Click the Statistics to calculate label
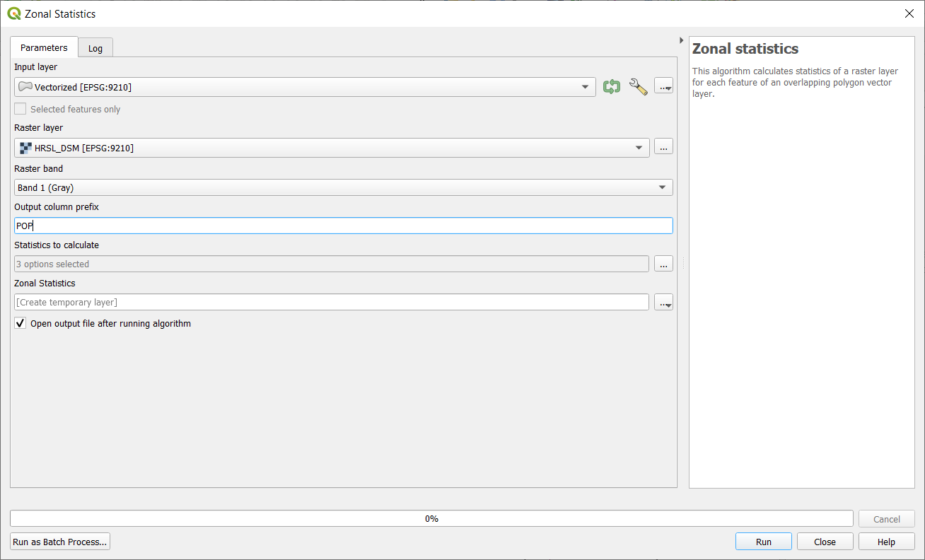Screen dimensions: 925x560 [x=57, y=245]
